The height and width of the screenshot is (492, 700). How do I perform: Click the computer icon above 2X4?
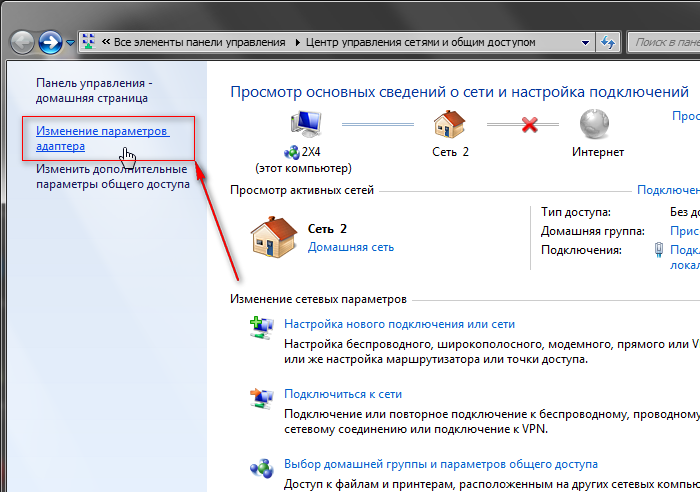[306, 124]
